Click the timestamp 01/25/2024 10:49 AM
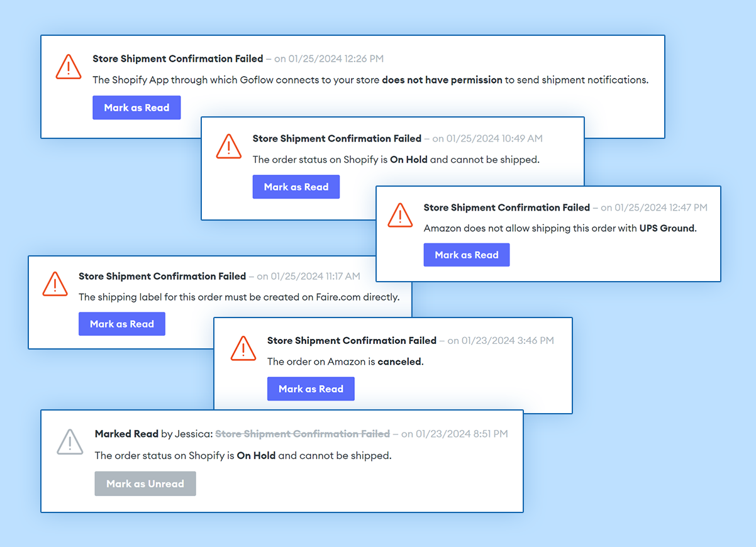Screen dimensions: 756x547 click(495, 138)
